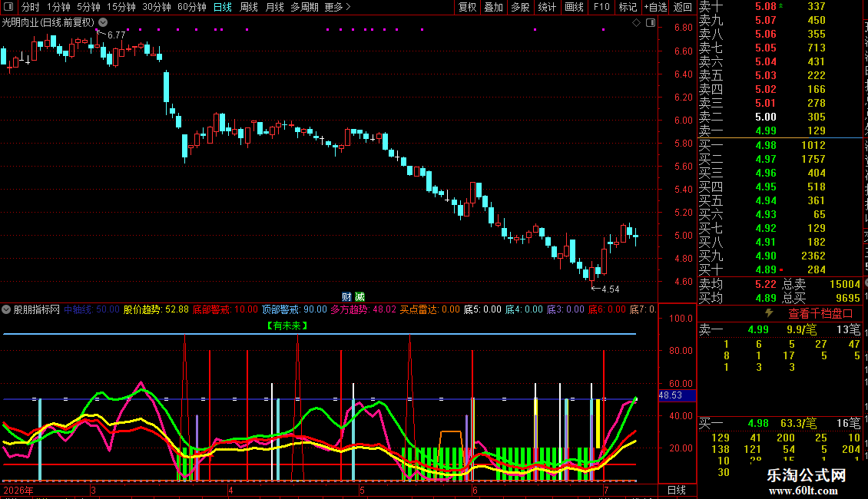
Task: Select the 5分钟 period tab
Action: point(88,7)
